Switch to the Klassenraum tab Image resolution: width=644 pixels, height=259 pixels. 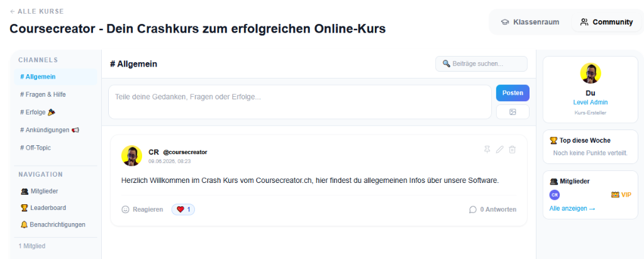tap(530, 22)
